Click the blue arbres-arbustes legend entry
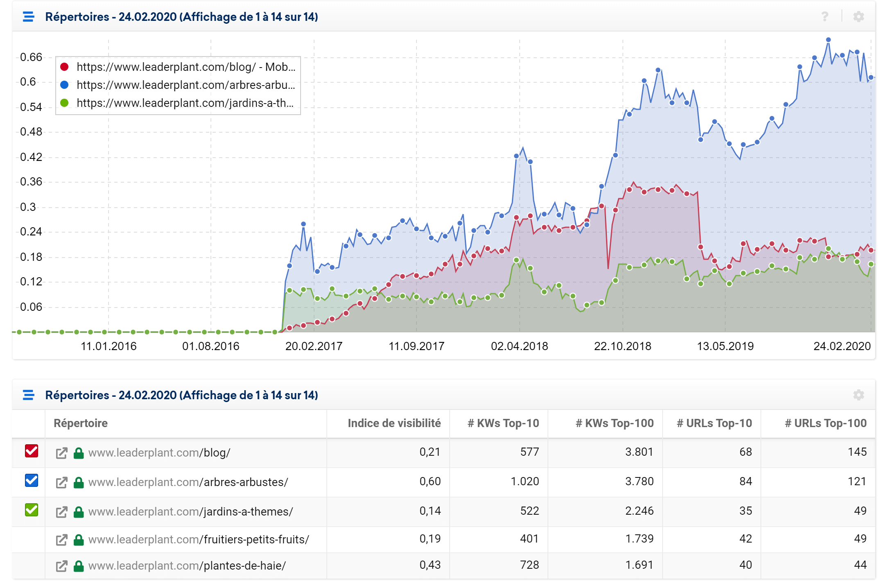Image resolution: width=887 pixels, height=588 pixels. [x=185, y=85]
